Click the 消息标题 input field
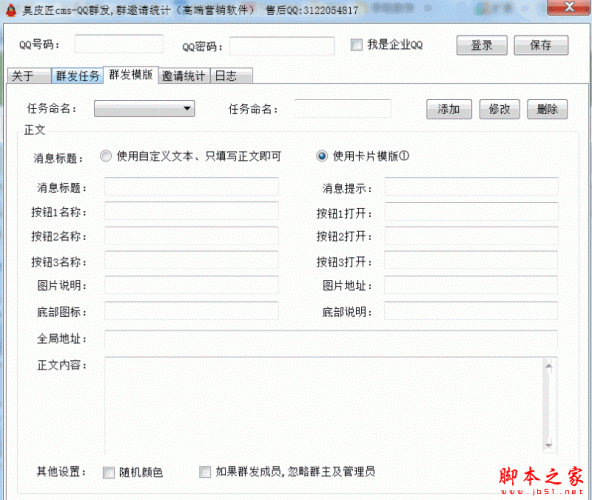Image resolution: width=592 pixels, height=500 pixels. click(191, 187)
